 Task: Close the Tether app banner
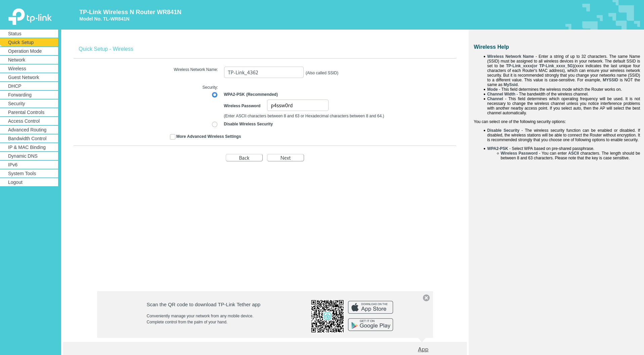426,298
